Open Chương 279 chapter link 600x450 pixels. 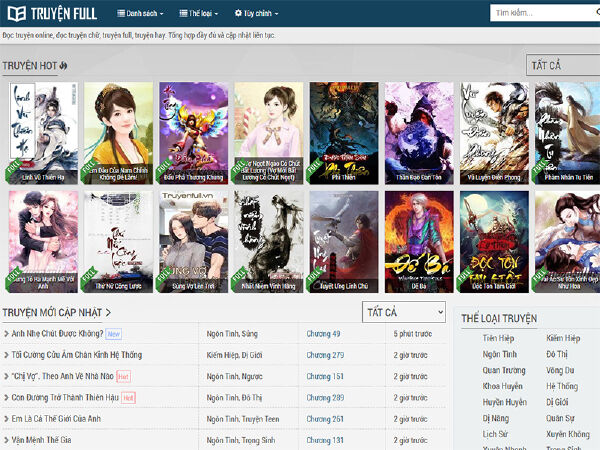325,355
